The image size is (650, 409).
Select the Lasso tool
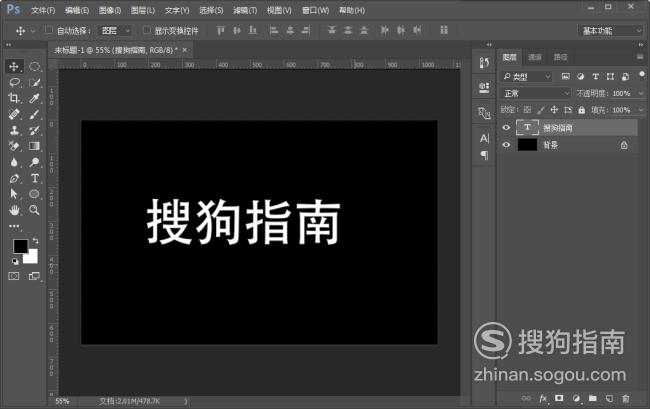[x=15, y=82]
